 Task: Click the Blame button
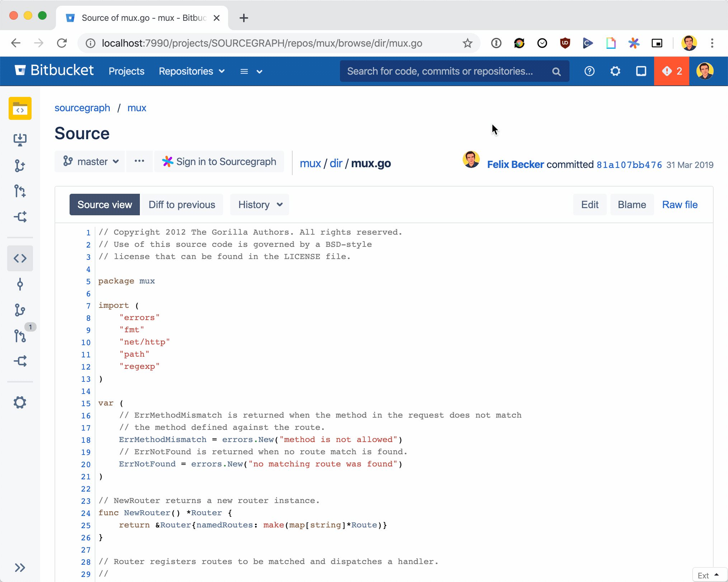(x=632, y=205)
